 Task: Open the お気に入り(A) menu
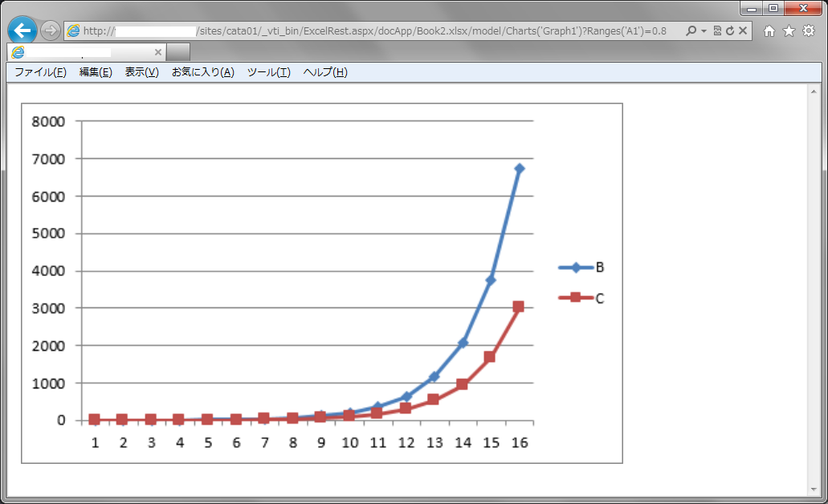202,72
